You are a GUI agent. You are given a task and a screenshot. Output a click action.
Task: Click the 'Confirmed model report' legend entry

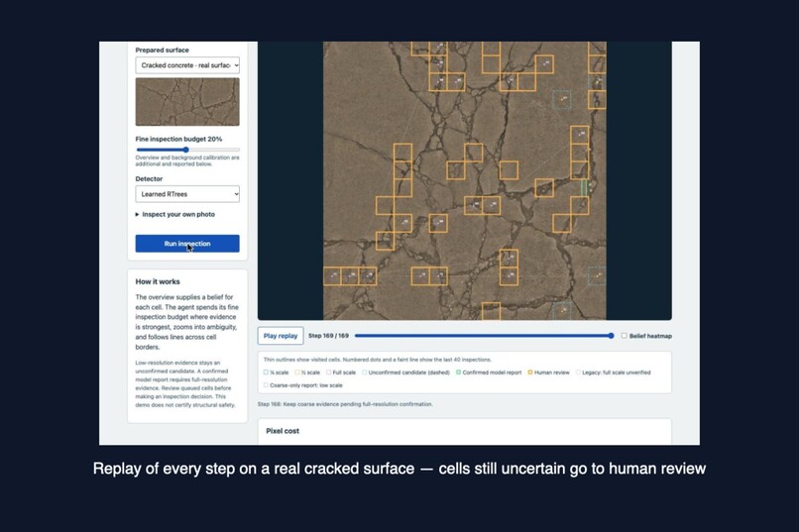point(488,372)
